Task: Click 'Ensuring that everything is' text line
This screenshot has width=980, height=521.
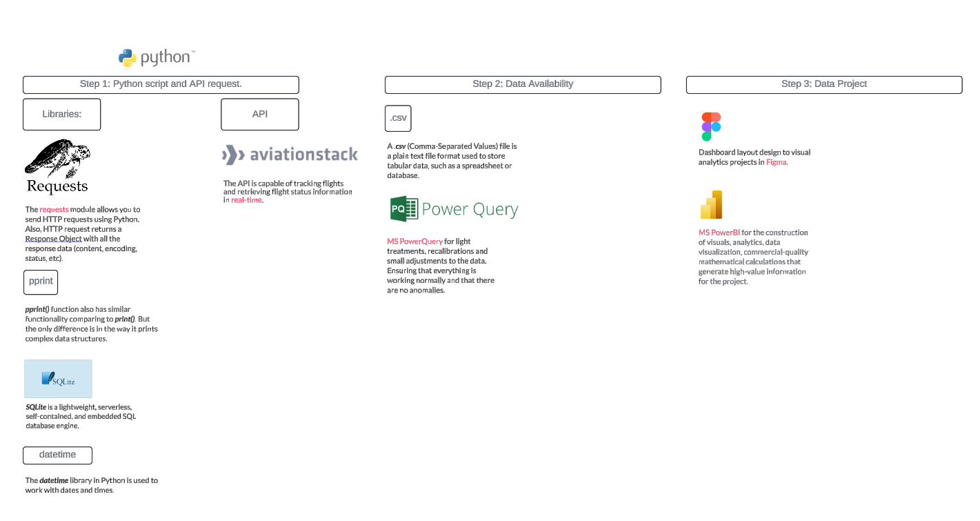Action: [432, 271]
